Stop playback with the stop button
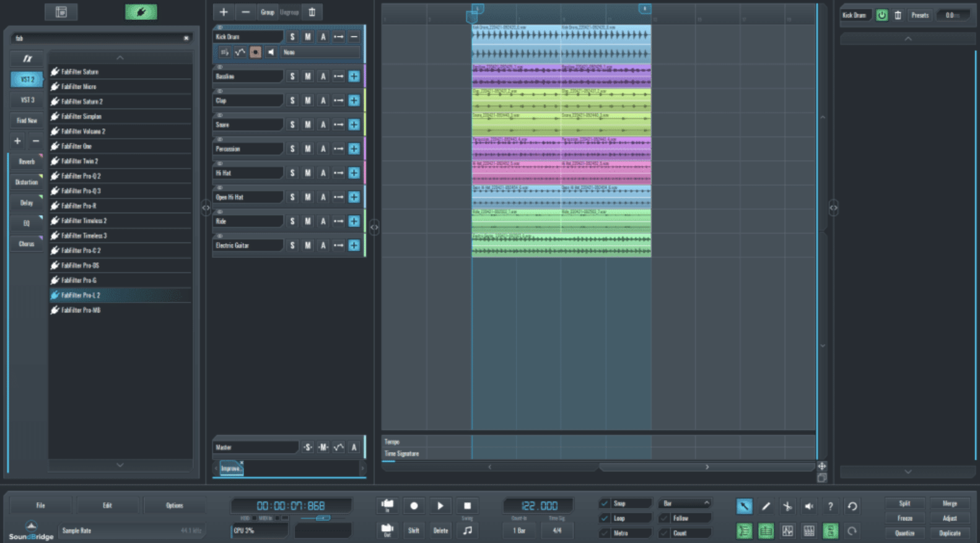Screen dimensions: 980x543 click(467, 506)
